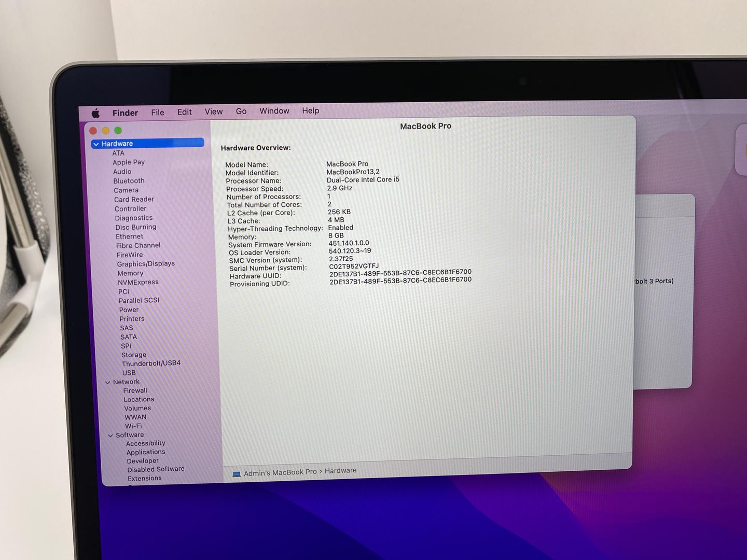Open the Help menu
This screenshot has height=560, width=747.
[x=311, y=110]
